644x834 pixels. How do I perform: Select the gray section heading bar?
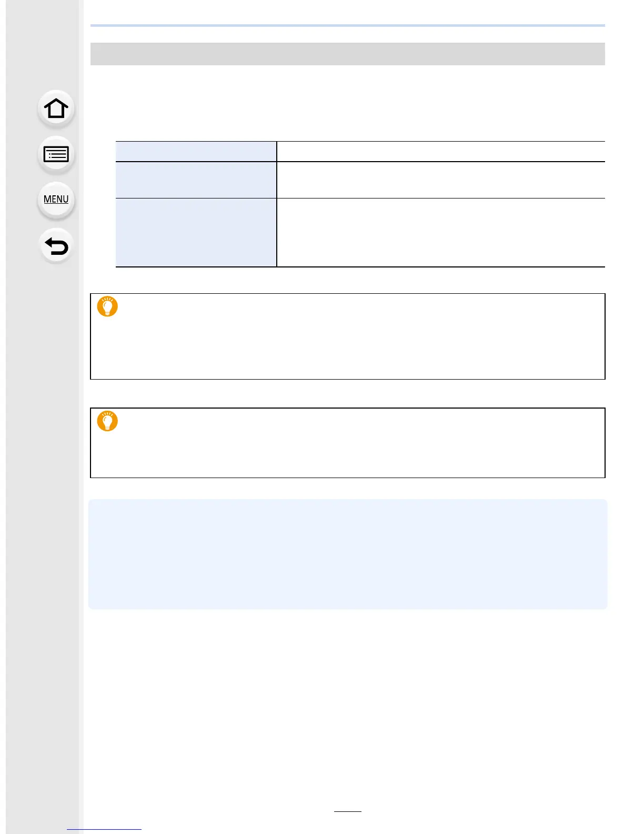coord(348,54)
